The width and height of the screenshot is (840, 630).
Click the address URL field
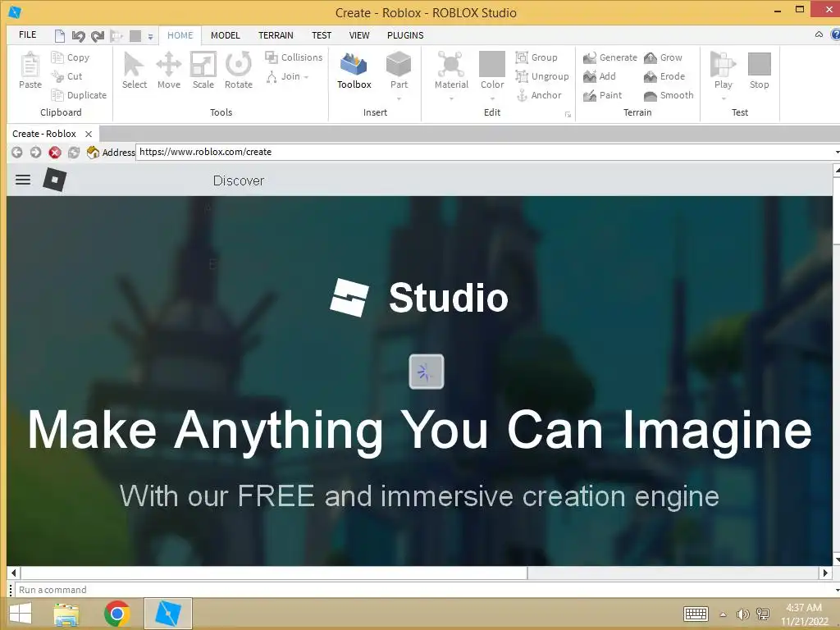pos(485,152)
